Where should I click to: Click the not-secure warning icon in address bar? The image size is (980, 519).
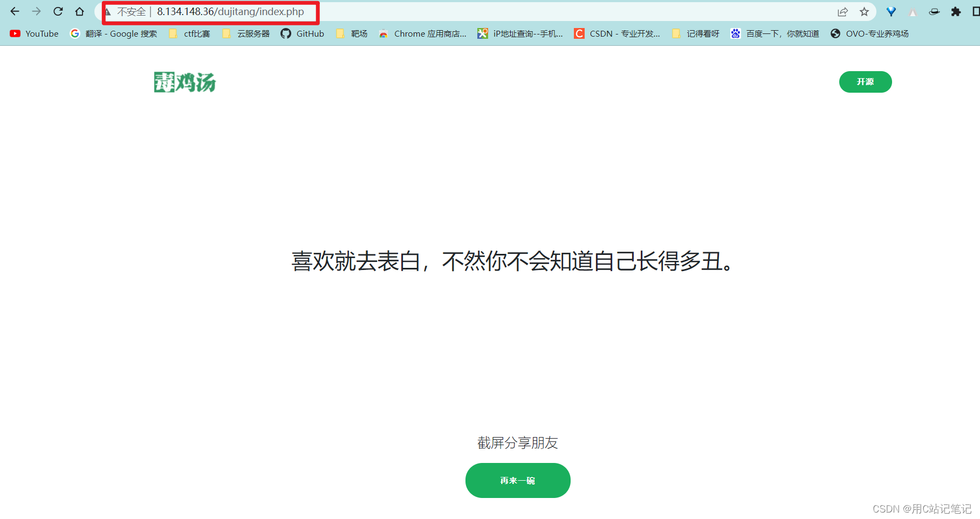[108, 12]
